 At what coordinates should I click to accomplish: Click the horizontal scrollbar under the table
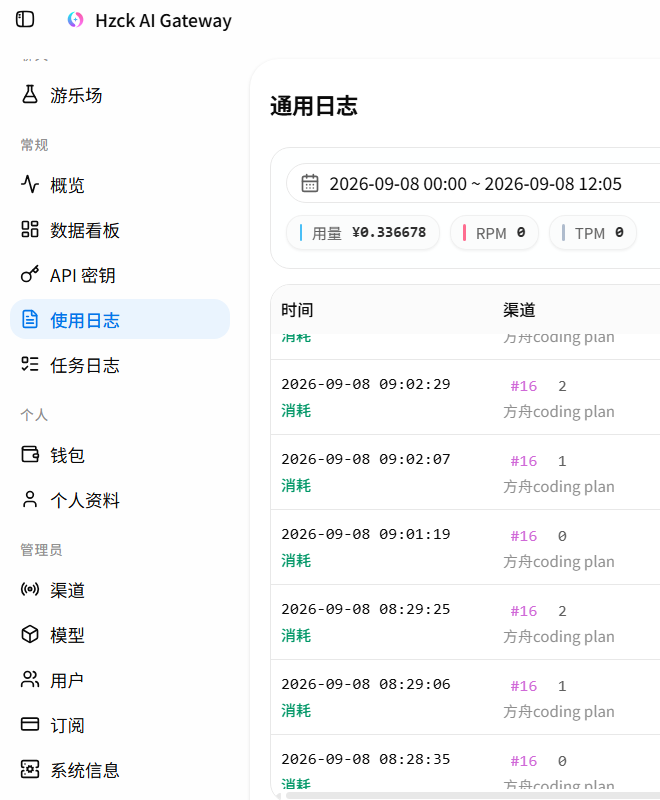tap(472, 796)
